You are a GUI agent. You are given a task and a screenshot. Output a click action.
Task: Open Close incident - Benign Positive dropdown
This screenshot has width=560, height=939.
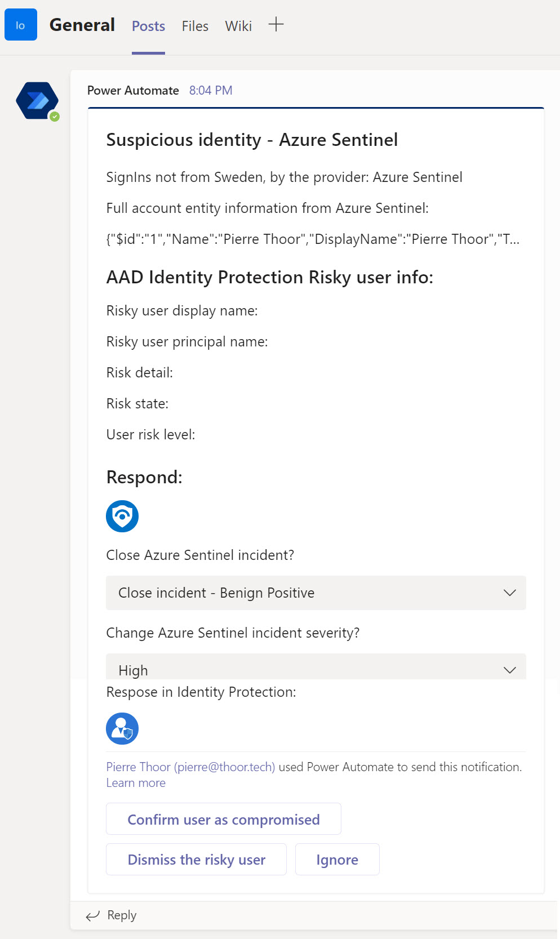[x=316, y=593]
